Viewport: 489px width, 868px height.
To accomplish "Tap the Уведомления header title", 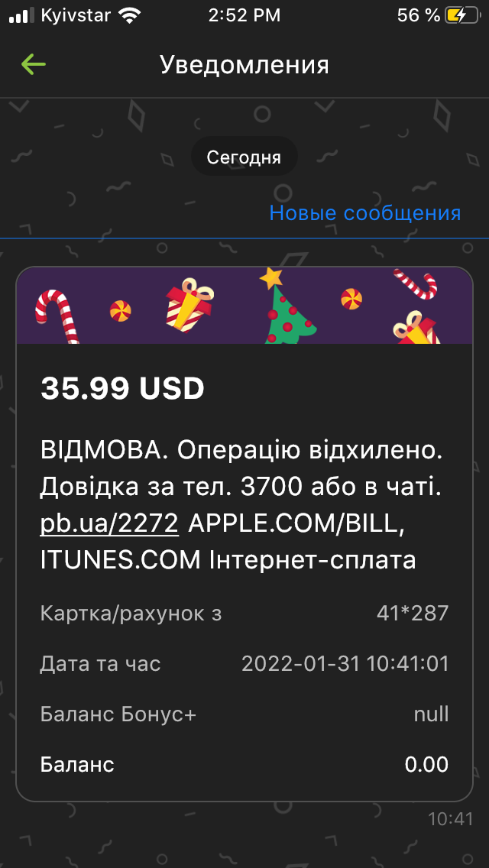I will 244,65.
